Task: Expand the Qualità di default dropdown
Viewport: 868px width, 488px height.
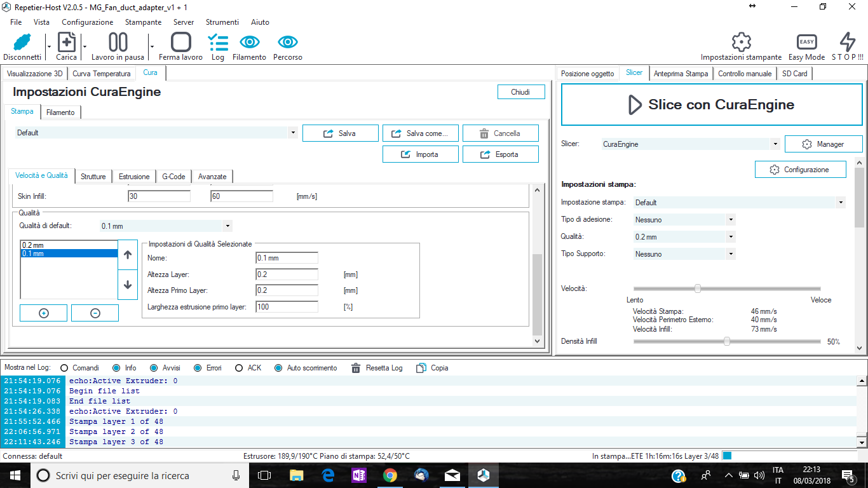Action: (227, 226)
